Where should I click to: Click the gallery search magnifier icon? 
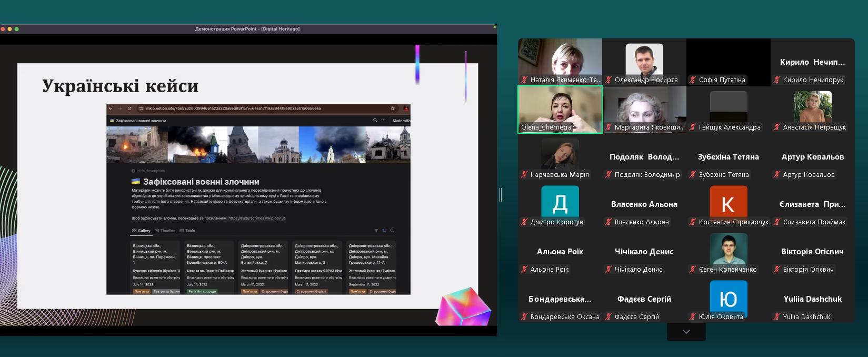point(392,231)
